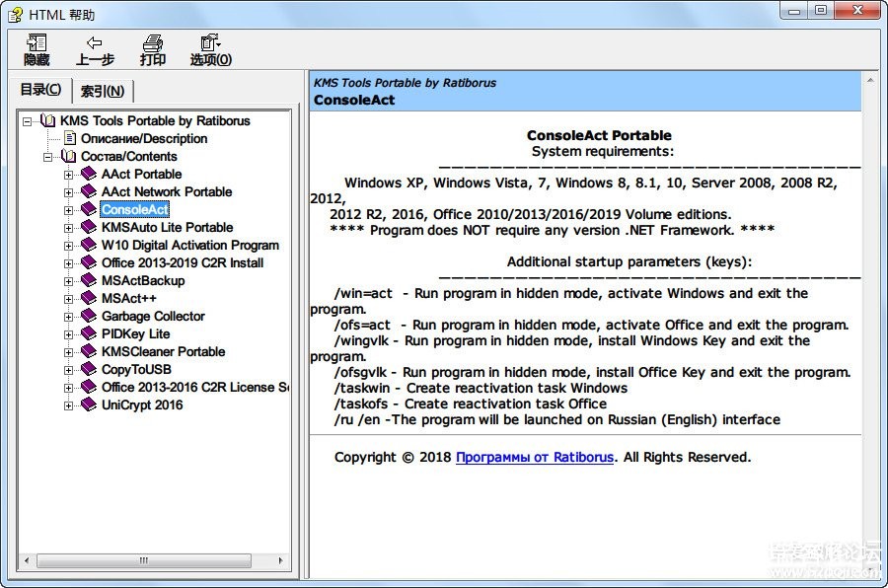This screenshot has width=888, height=588.
Task: Select the W10 Digital Activation Program topic
Action: [x=190, y=246]
